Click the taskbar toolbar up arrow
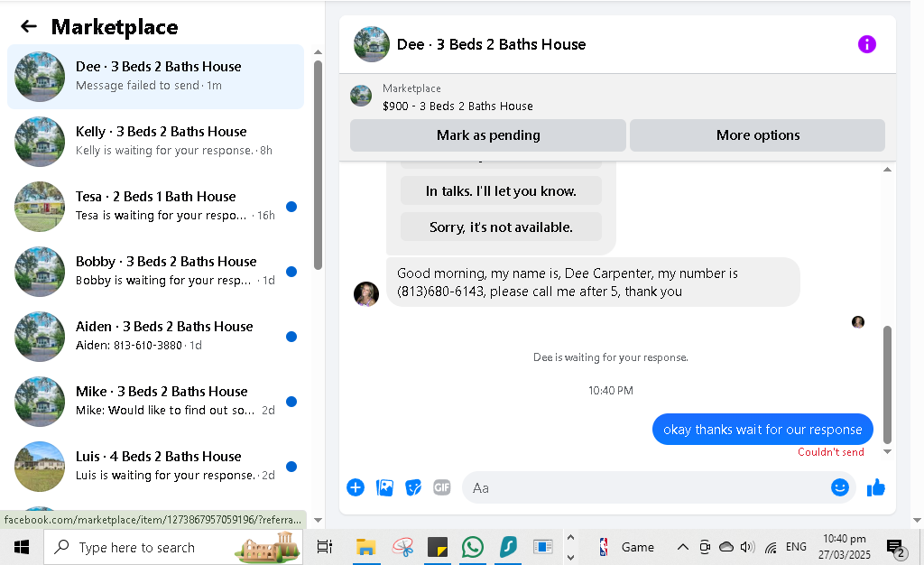 [570, 537]
